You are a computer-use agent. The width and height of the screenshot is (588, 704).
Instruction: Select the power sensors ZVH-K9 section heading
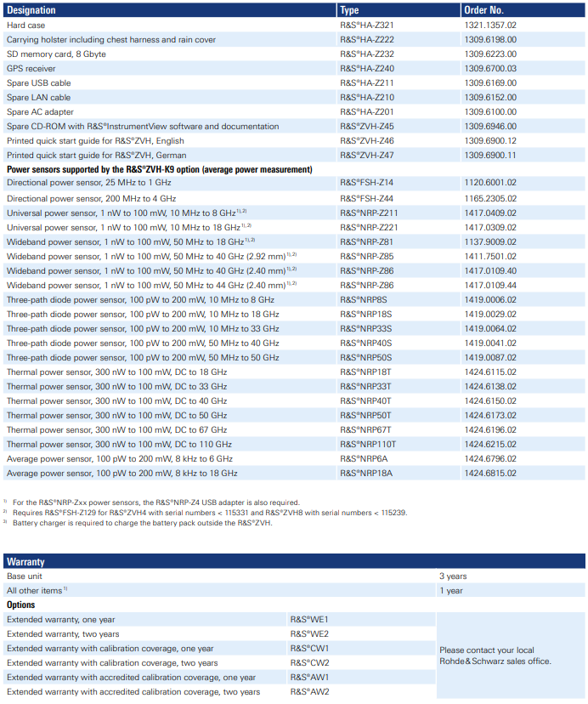tap(160, 169)
